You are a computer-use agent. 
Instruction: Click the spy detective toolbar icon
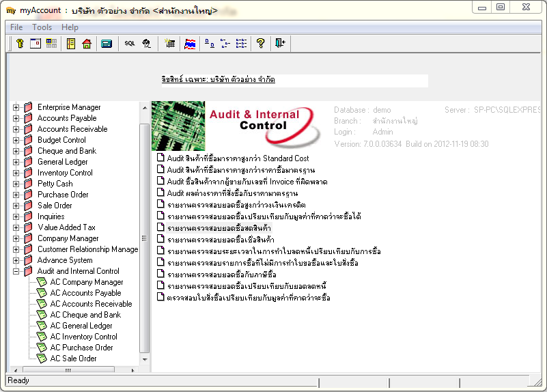point(146,44)
